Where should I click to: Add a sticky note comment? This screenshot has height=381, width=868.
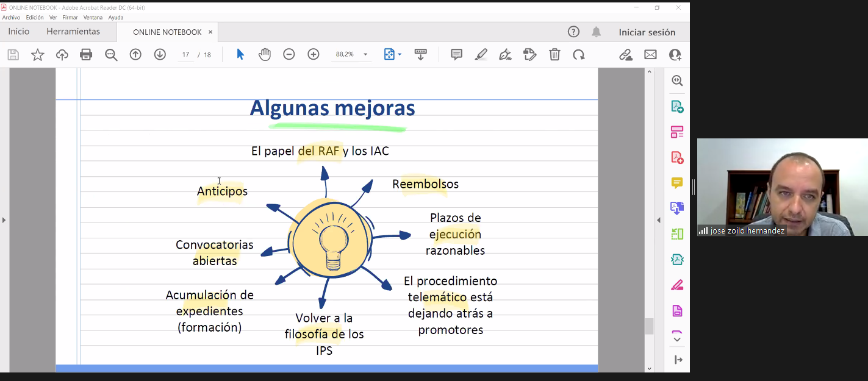[456, 55]
